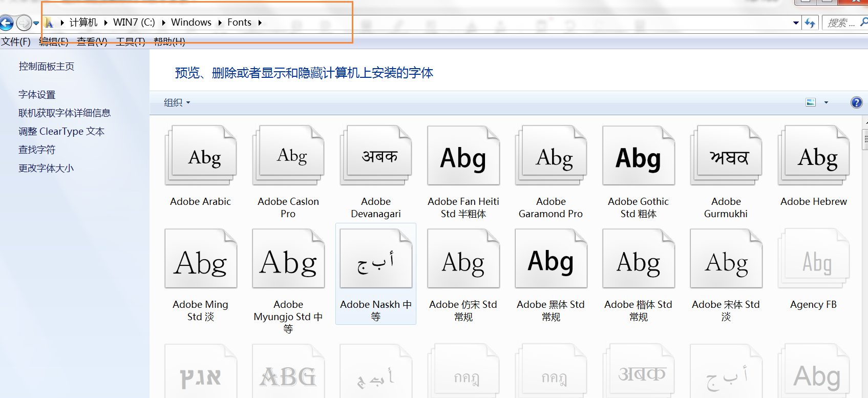Screen dimensions: 868x398
Task: Select the Adobe Caslon Pro font icon
Action: tap(288, 156)
